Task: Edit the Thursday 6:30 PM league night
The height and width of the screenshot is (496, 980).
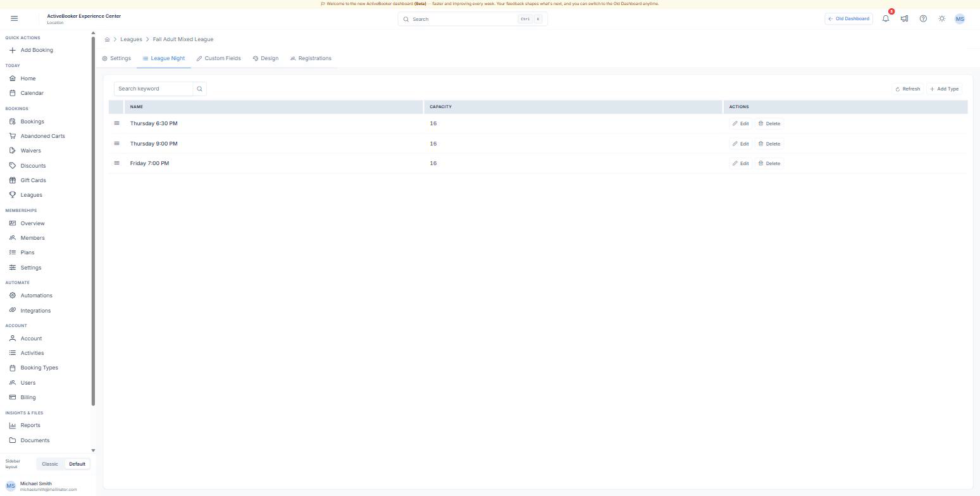Action: tap(741, 124)
